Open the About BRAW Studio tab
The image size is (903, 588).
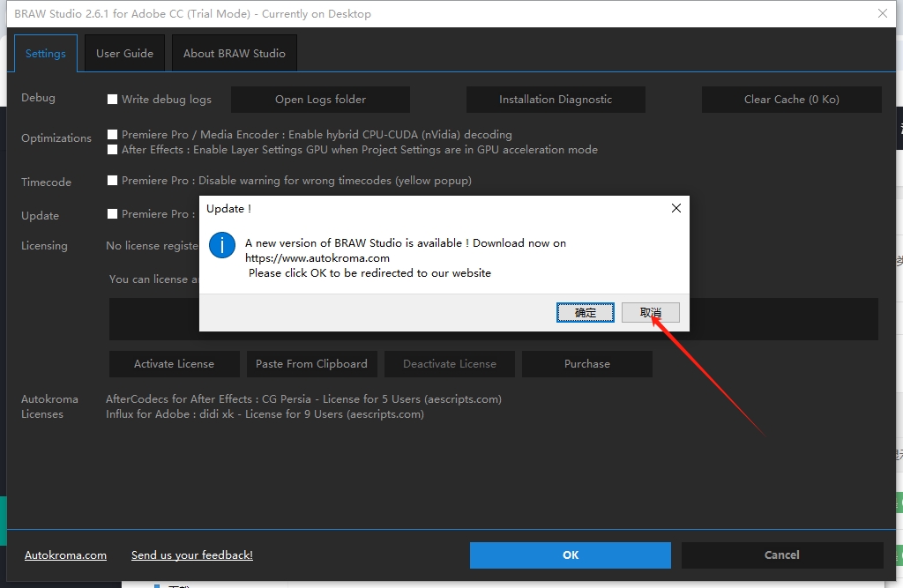pos(234,54)
